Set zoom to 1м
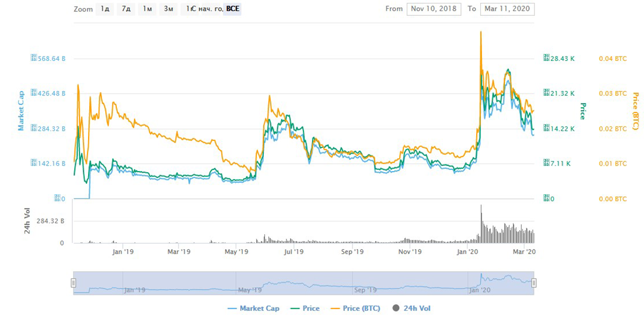 tap(147, 9)
